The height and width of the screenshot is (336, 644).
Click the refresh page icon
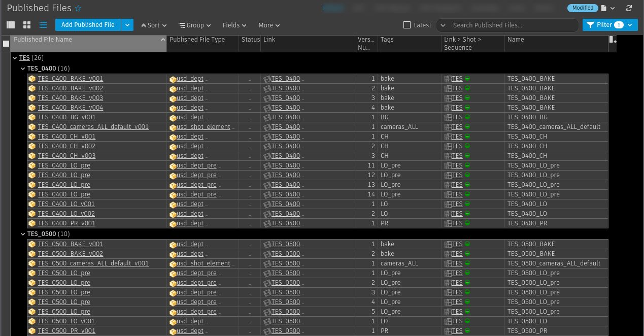(x=629, y=8)
